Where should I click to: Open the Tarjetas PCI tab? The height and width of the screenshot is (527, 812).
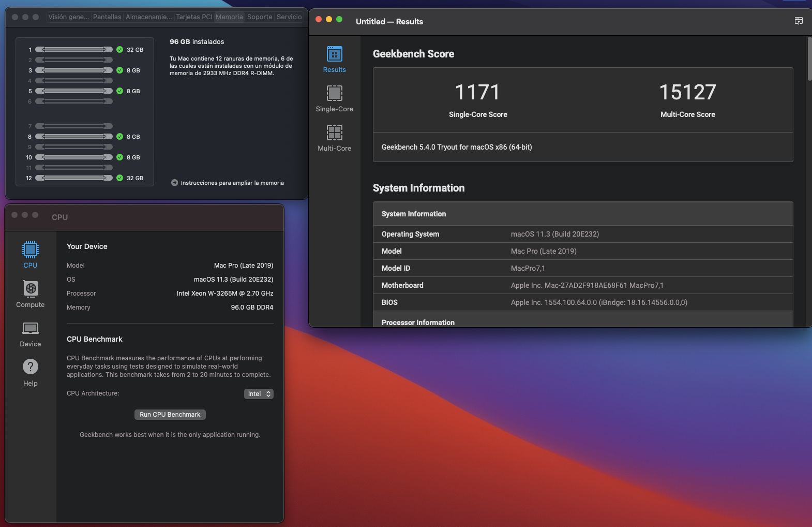194,17
